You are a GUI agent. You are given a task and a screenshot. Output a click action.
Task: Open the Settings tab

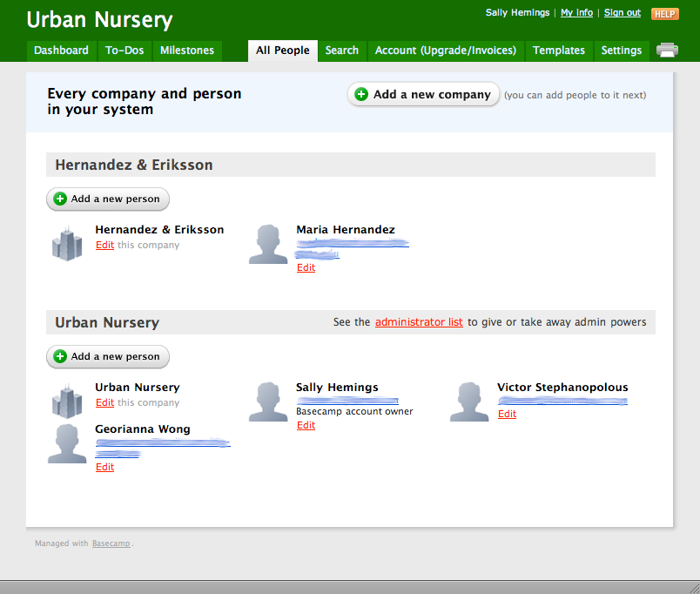[621, 51]
